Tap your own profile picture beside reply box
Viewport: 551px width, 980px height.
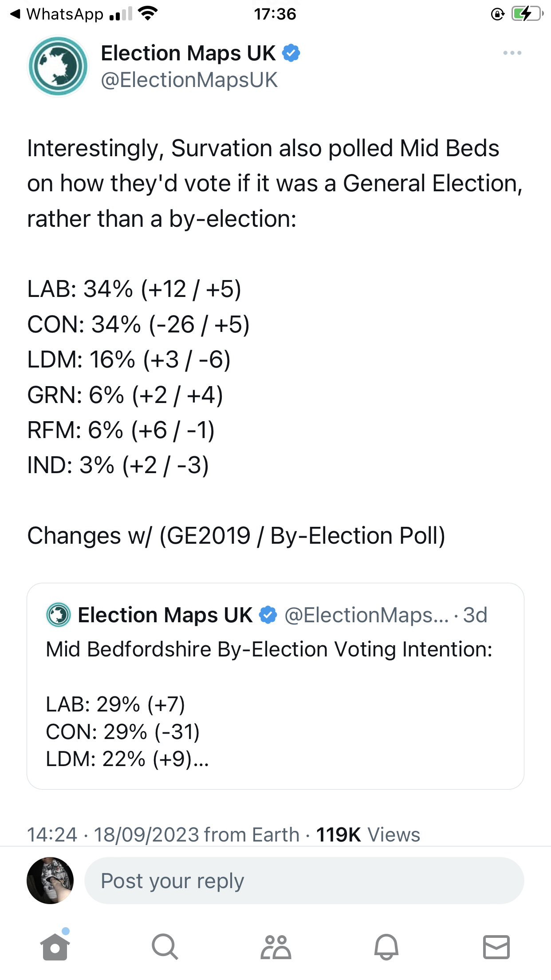[x=50, y=881]
